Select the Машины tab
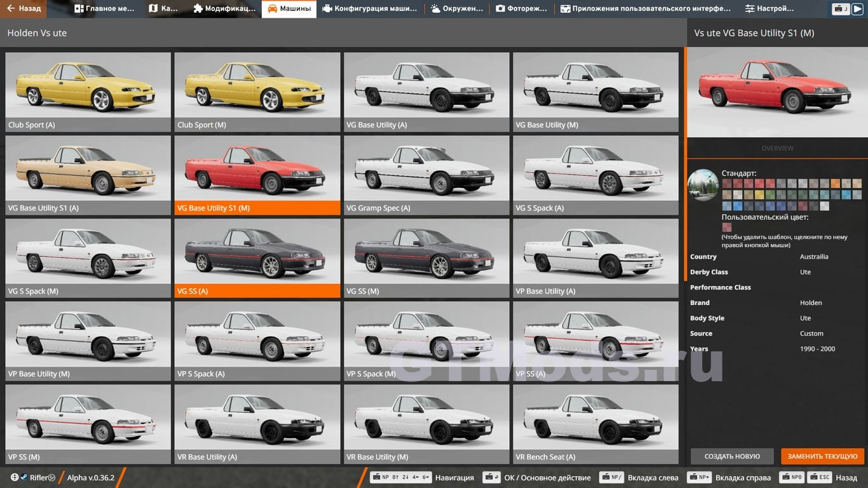This screenshot has height=488, width=868. (288, 9)
